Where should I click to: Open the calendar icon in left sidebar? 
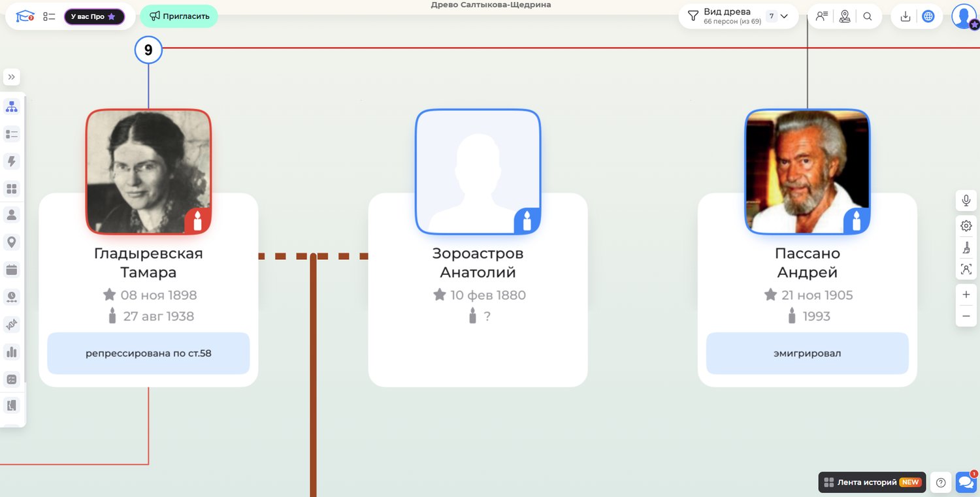pos(12,270)
